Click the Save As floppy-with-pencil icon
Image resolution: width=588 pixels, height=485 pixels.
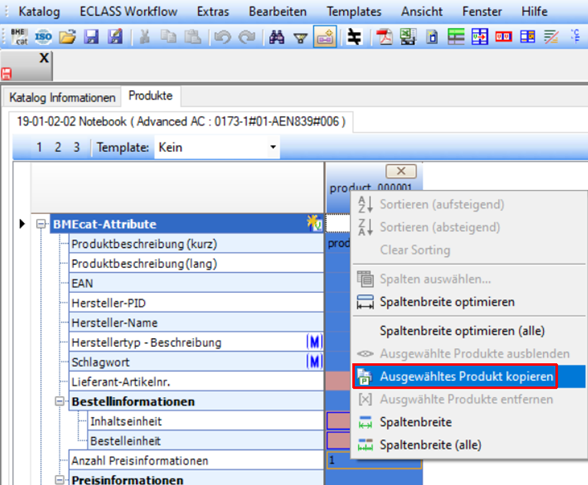(115, 37)
